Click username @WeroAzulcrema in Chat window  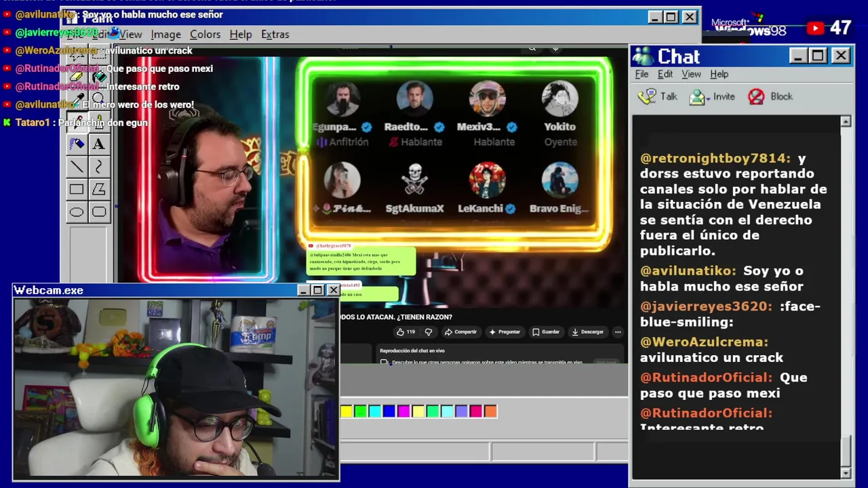[704, 342]
